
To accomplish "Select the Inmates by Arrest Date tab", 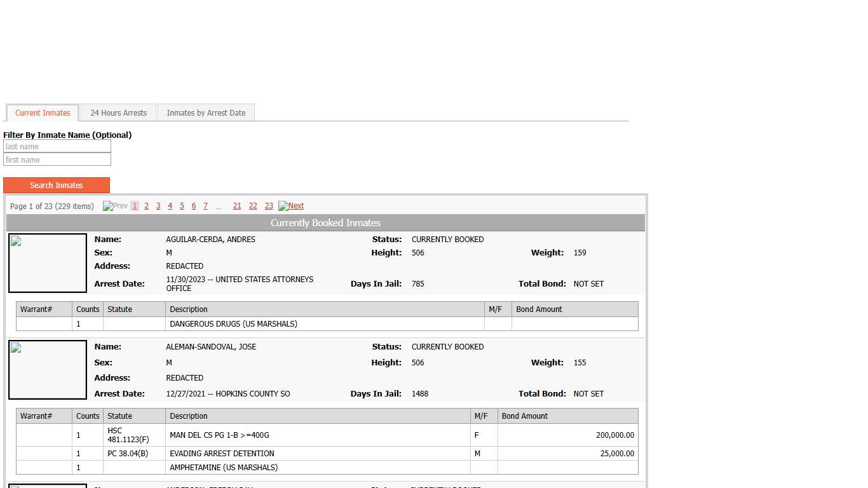I will [x=206, y=113].
